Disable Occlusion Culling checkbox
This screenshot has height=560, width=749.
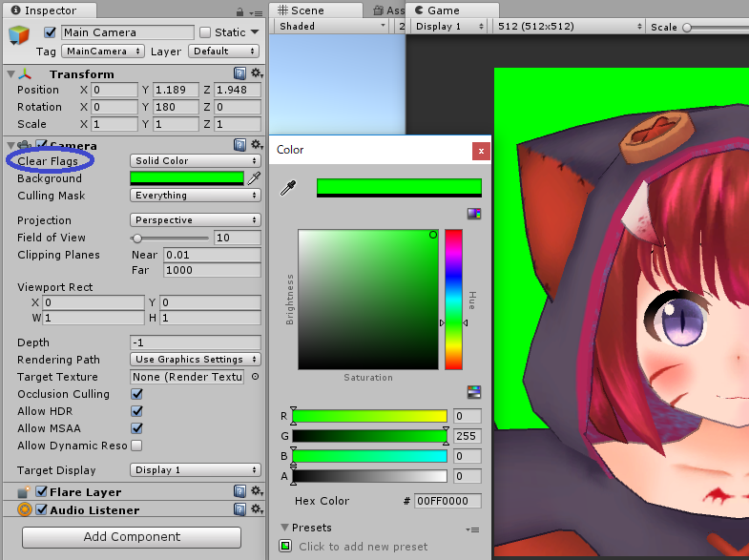coord(137,394)
